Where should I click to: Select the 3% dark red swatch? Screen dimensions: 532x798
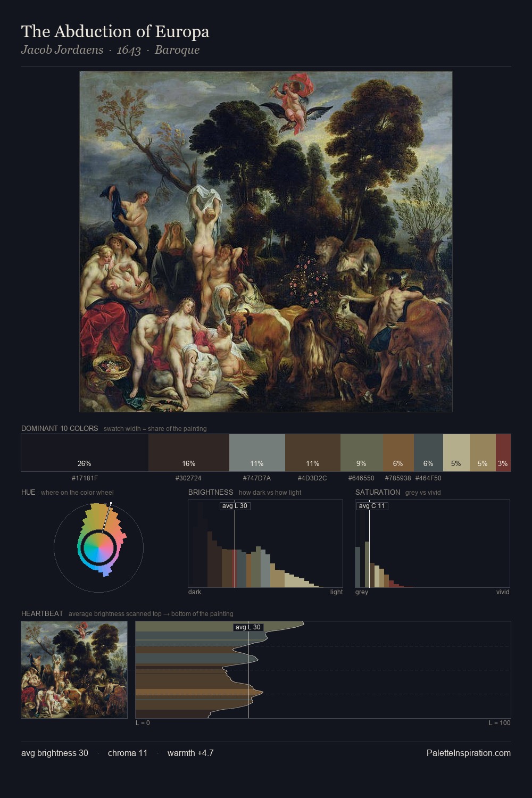coord(503,453)
